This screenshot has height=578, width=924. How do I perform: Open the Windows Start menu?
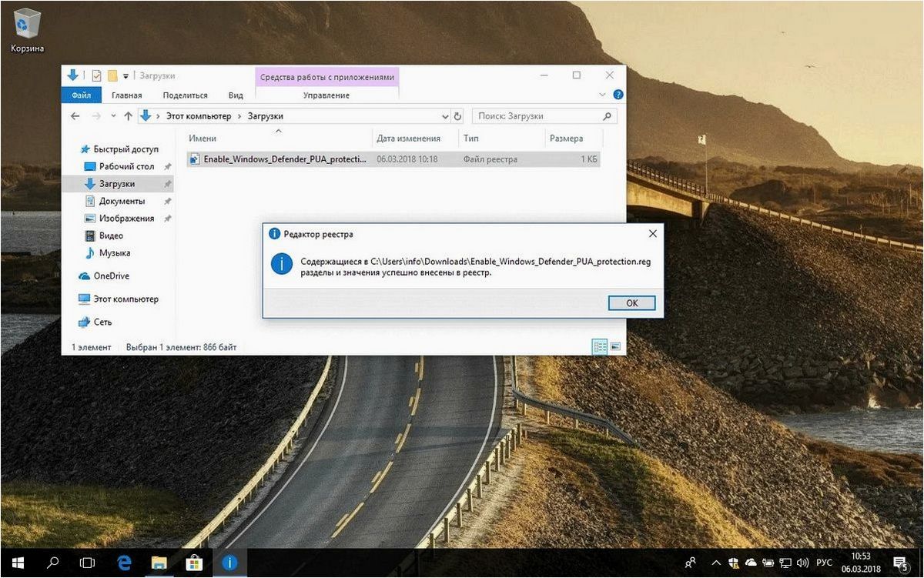click(x=17, y=563)
